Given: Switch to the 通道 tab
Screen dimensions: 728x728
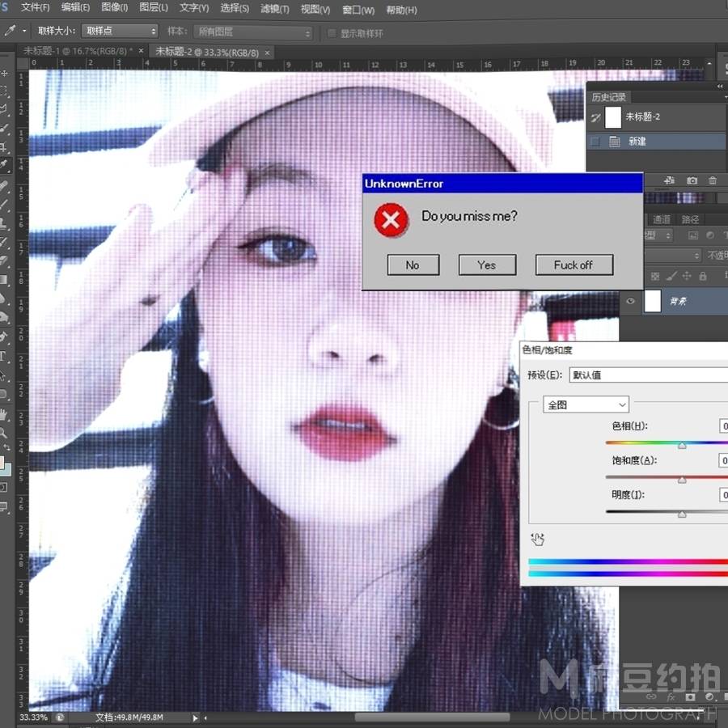Looking at the screenshot, I should [661, 219].
